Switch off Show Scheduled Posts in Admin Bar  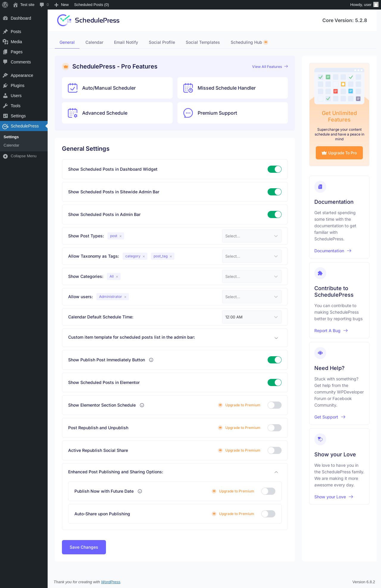tap(274, 214)
